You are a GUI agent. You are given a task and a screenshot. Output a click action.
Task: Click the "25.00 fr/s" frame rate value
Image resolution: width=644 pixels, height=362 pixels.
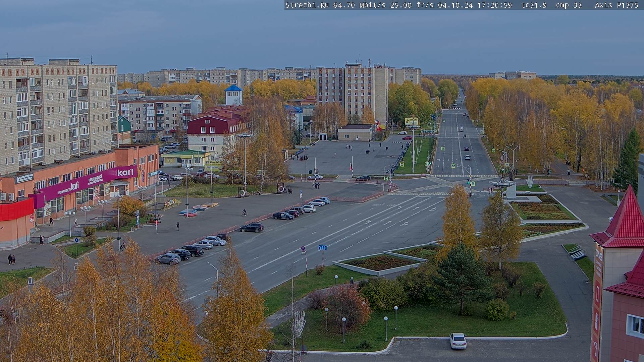(x=412, y=5)
